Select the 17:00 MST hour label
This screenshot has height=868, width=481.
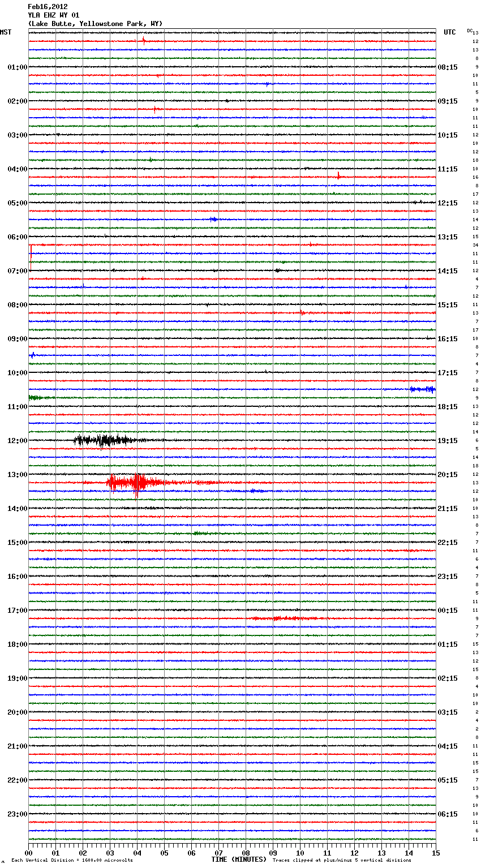point(18,611)
